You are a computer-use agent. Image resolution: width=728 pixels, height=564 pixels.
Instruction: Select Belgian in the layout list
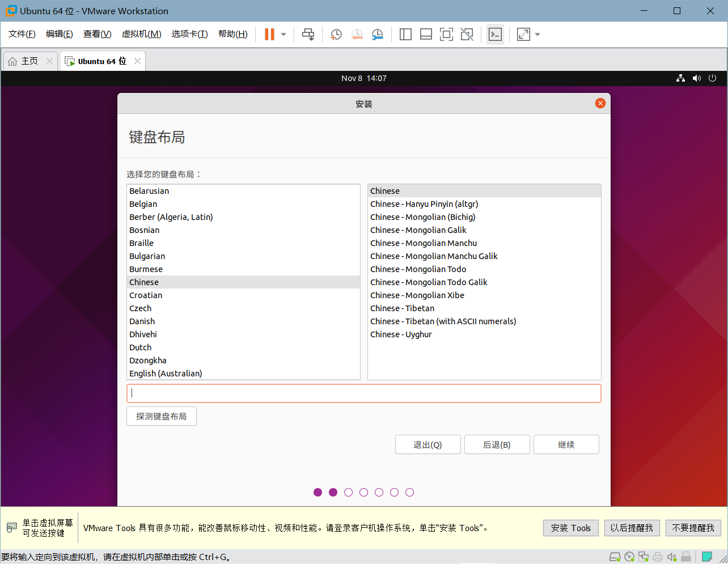click(x=244, y=204)
